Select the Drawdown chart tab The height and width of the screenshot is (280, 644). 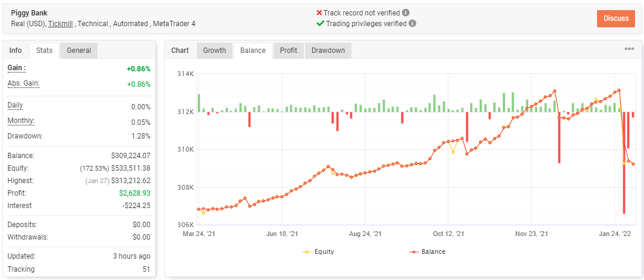pyautogui.click(x=328, y=51)
